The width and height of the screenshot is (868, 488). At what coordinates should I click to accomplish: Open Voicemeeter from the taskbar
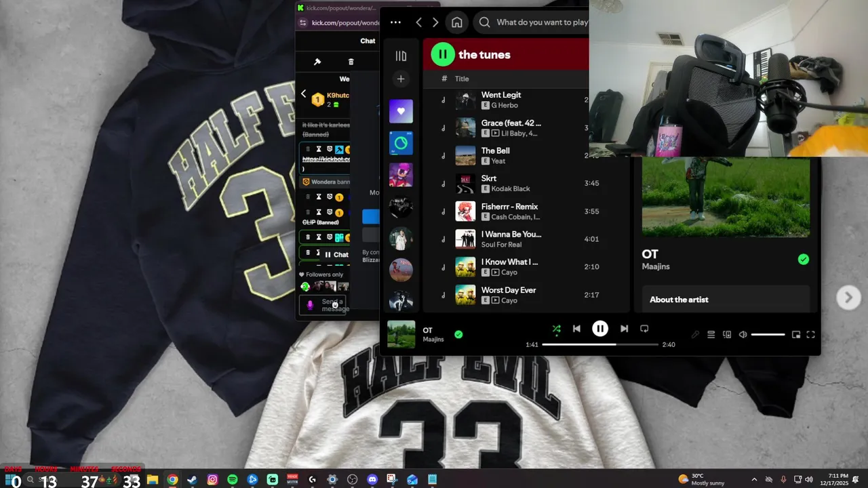(292, 479)
